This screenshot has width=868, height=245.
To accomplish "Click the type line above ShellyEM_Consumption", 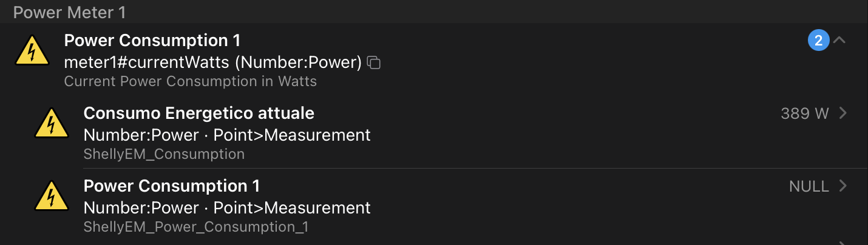I will click(226, 135).
